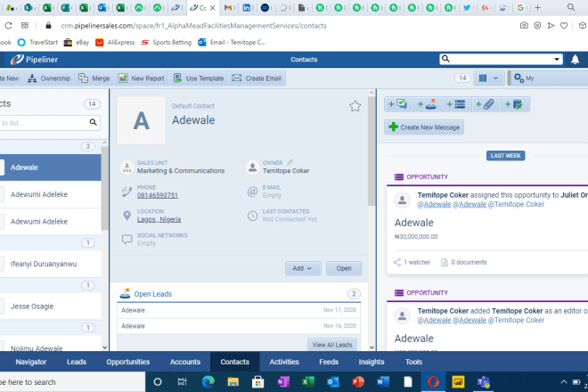Click the Use Template toolbar button

point(199,78)
